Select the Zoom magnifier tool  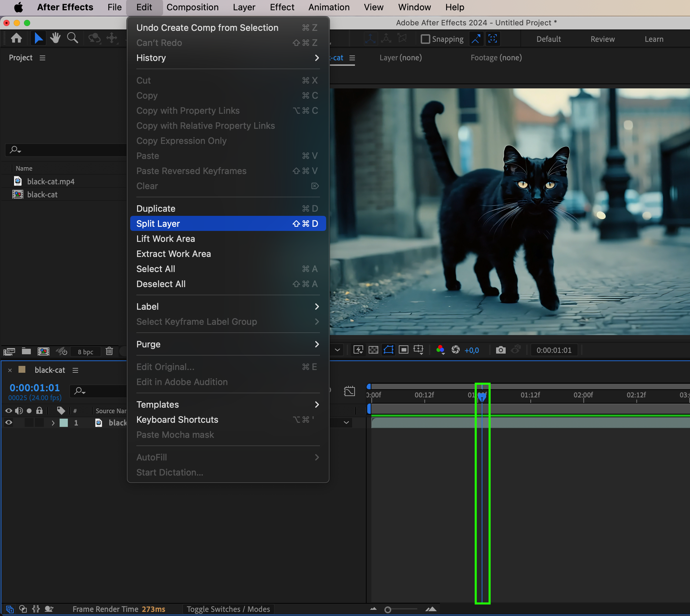(x=72, y=38)
